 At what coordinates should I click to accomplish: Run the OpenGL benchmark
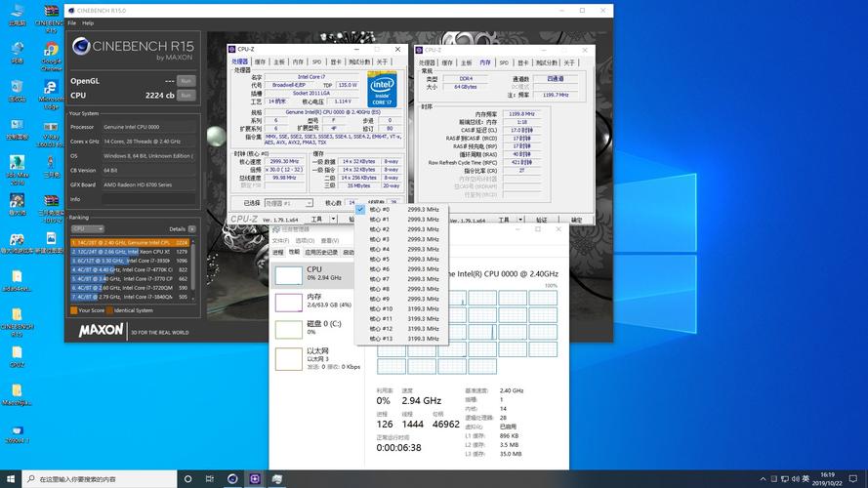(x=186, y=81)
